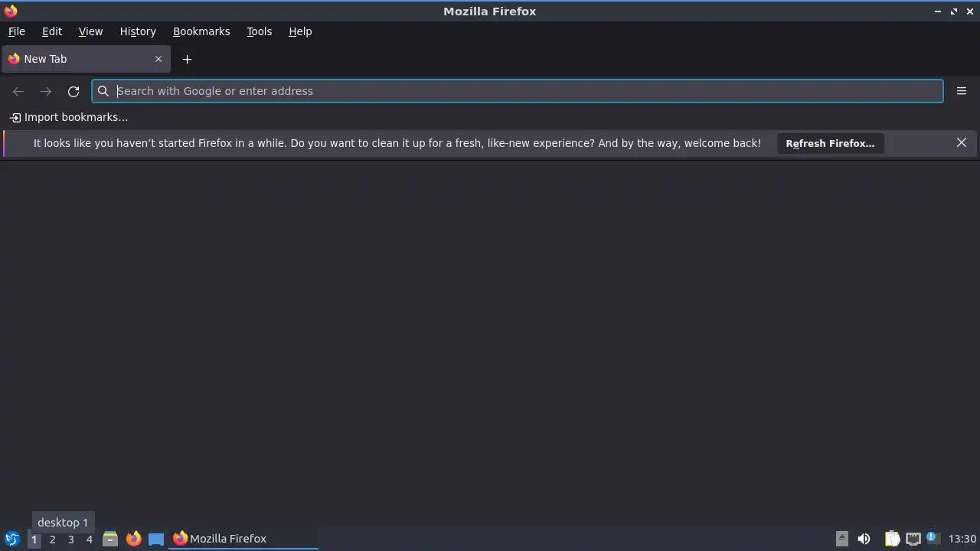Minimize the Firefox window
The width and height of the screenshot is (980, 551).
pos(938,11)
